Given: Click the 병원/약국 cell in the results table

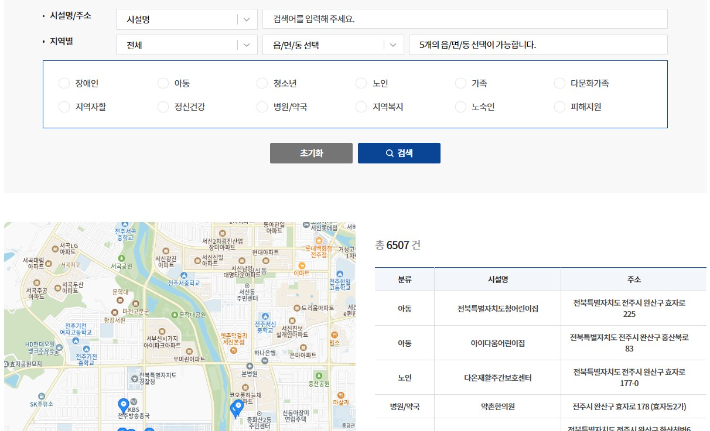Looking at the screenshot, I should click(x=404, y=407).
